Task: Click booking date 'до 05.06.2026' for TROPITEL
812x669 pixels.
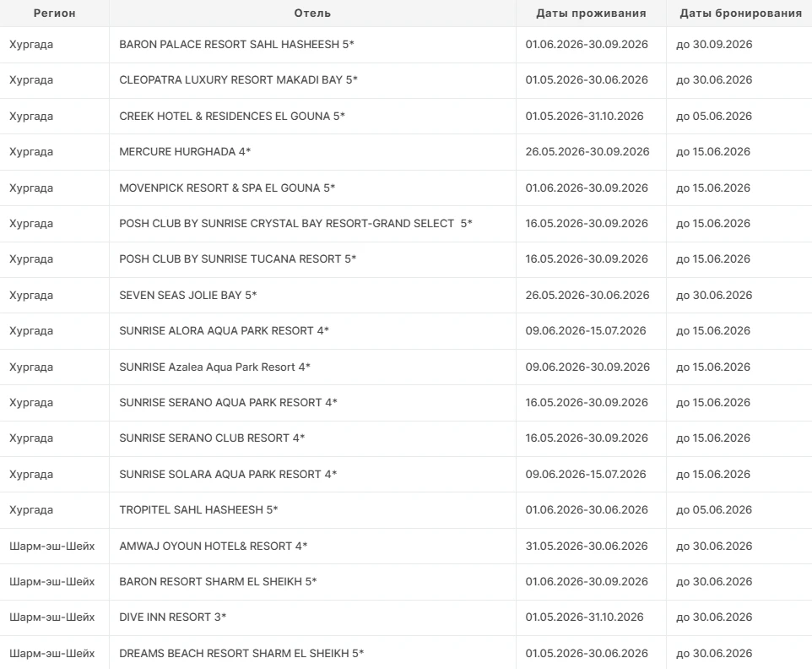Action: [714, 510]
